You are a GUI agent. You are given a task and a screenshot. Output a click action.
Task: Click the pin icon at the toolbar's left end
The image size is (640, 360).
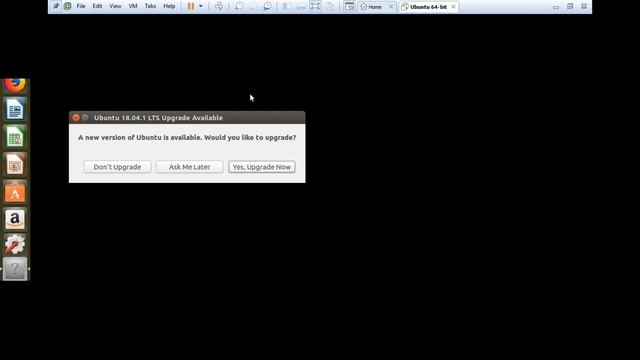(56, 6)
